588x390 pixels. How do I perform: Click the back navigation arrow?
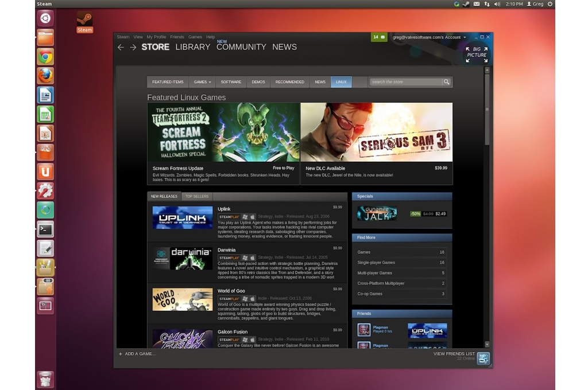click(121, 47)
